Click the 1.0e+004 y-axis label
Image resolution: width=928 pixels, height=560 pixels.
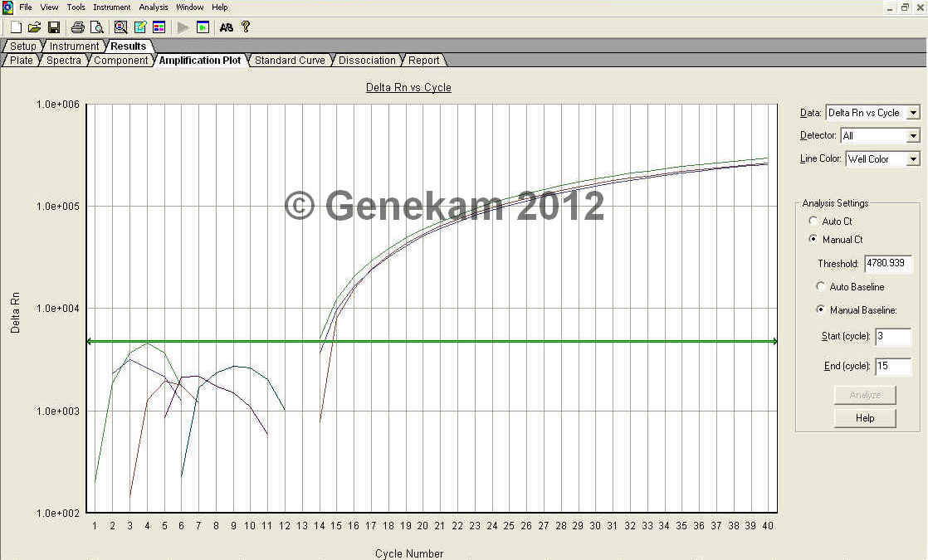[x=58, y=309]
